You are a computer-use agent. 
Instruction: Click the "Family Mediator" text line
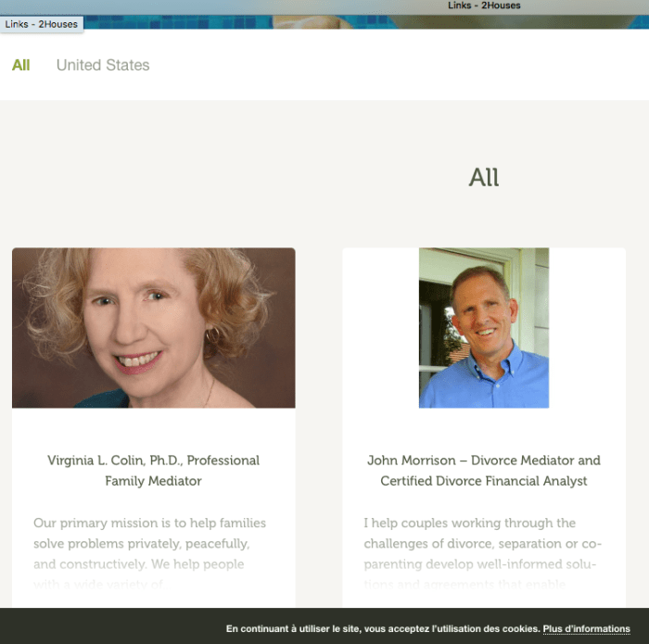pos(153,481)
